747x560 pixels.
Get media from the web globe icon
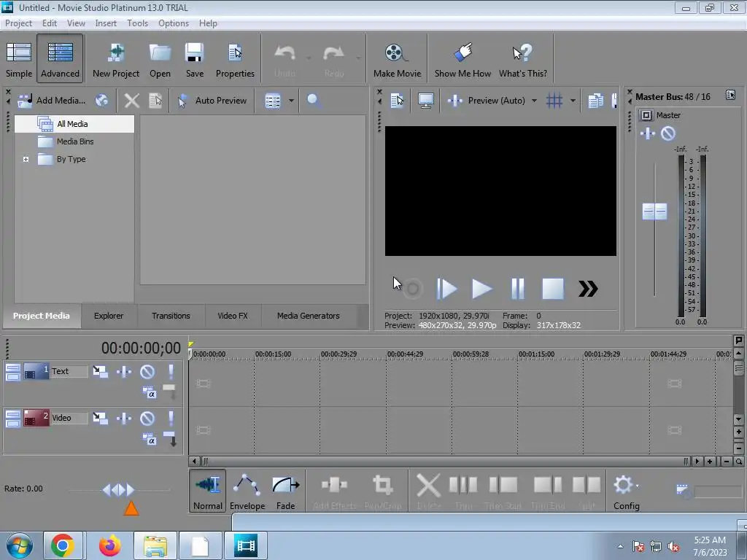(101, 101)
